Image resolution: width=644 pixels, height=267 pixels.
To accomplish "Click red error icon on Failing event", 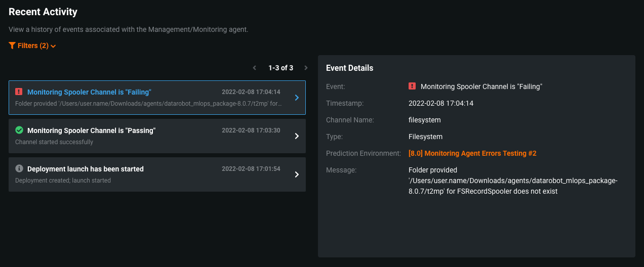I will (19, 92).
